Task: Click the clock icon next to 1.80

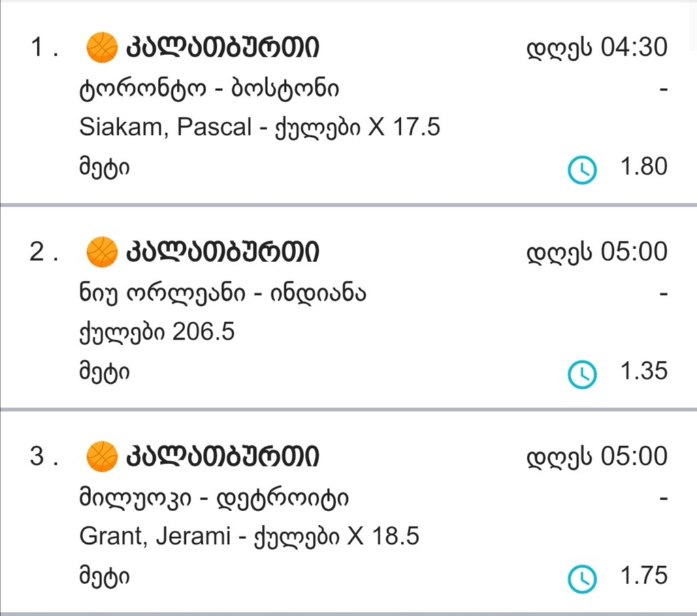Action: (x=583, y=169)
